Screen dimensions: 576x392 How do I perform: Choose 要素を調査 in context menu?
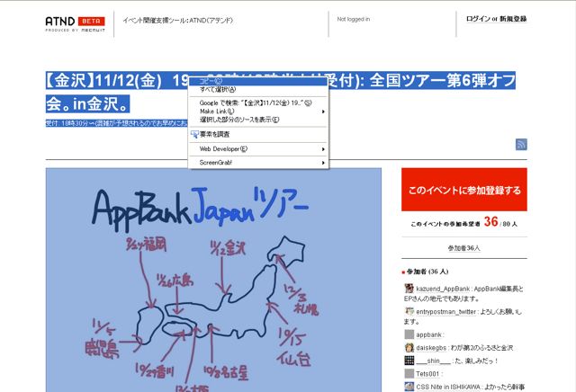tap(258, 134)
